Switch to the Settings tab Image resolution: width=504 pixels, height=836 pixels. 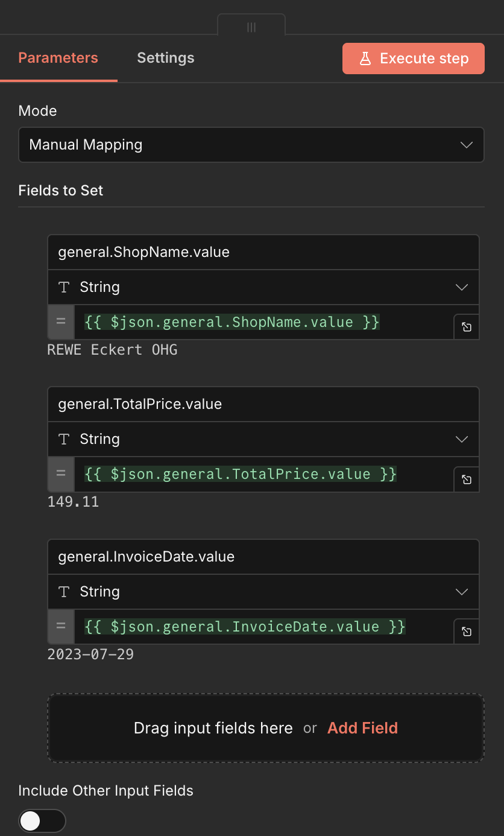[165, 58]
